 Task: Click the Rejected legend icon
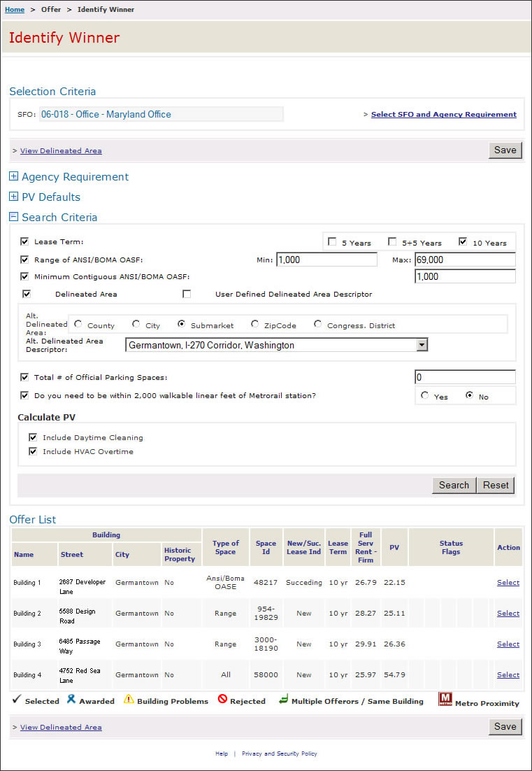(x=222, y=700)
